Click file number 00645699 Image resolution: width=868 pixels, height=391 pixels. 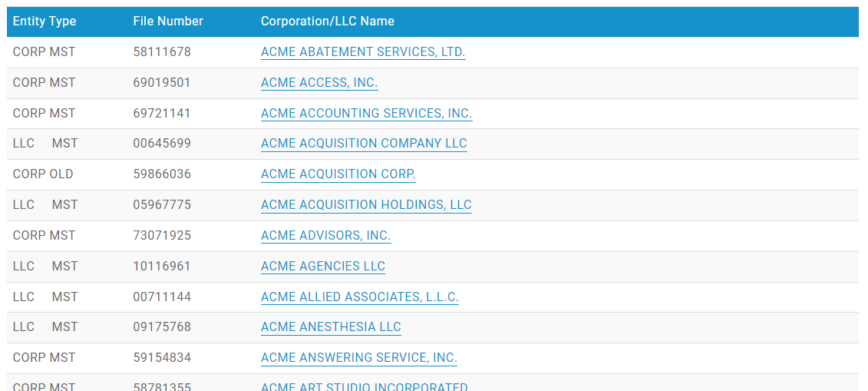[x=162, y=144]
